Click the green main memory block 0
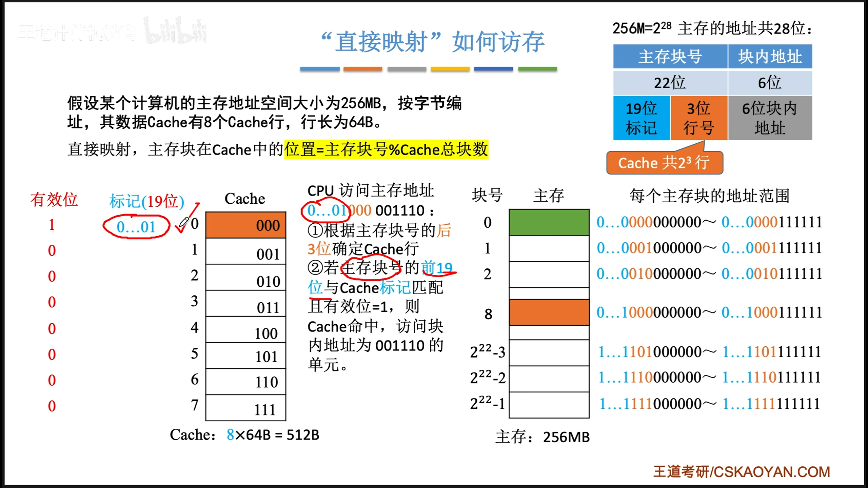Viewport: 868px width, 488px height. (x=549, y=222)
